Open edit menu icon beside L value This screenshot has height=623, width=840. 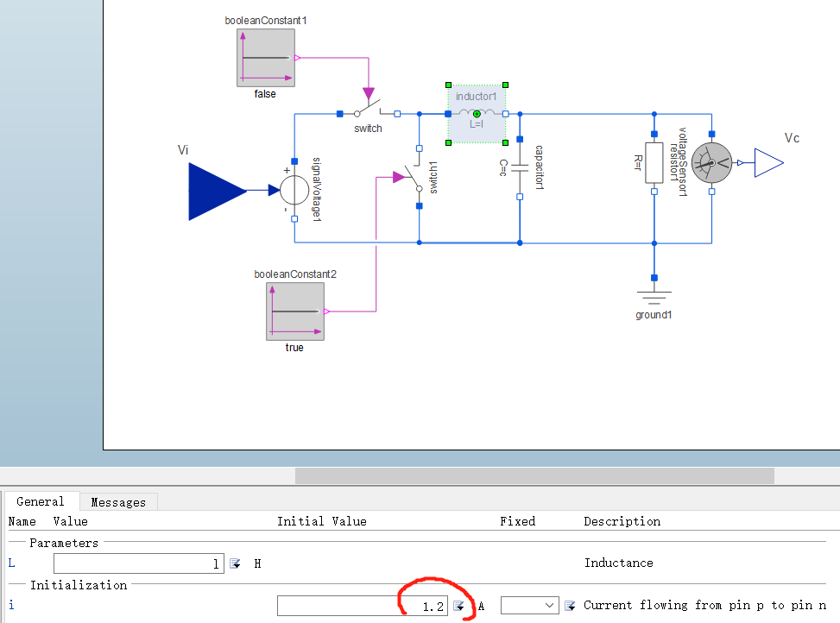click(x=235, y=563)
